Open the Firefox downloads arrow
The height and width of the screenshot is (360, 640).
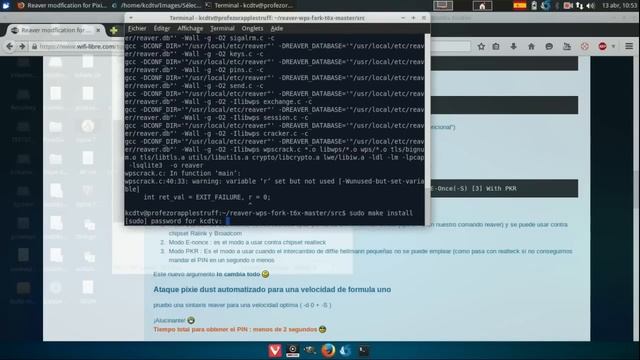point(513,47)
